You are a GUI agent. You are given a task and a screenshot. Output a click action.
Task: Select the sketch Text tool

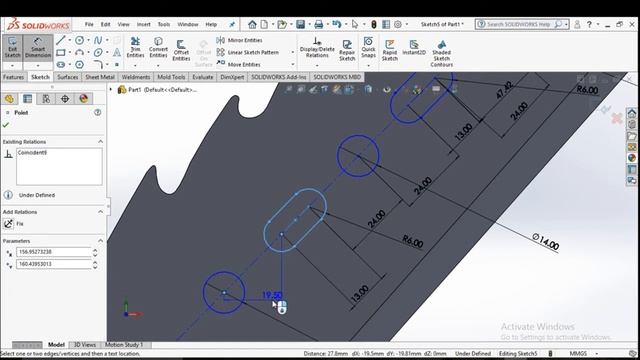(x=117, y=52)
